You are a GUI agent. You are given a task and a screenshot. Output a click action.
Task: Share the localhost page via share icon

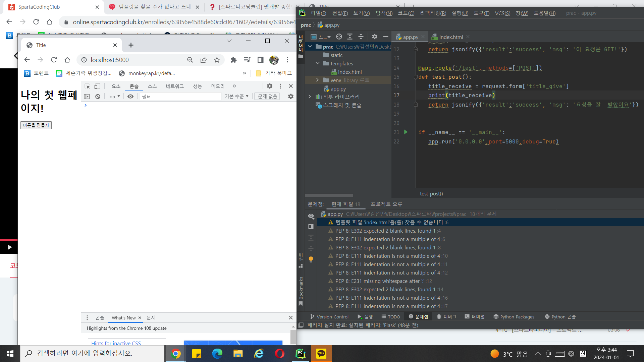(x=204, y=60)
